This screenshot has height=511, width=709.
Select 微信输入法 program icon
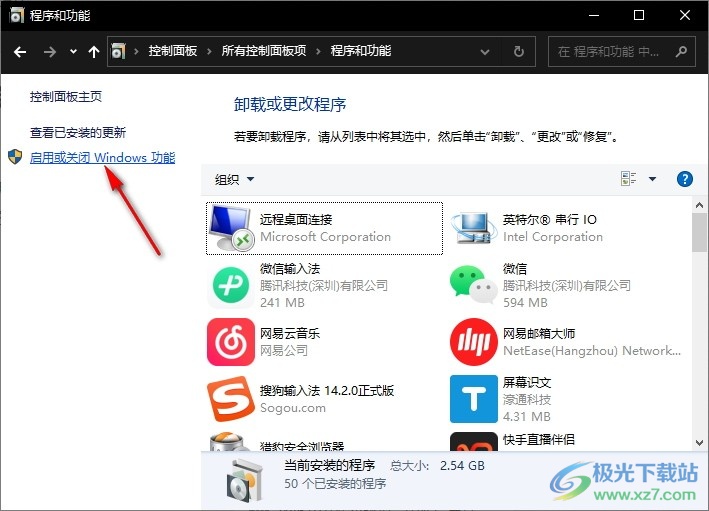[231, 286]
